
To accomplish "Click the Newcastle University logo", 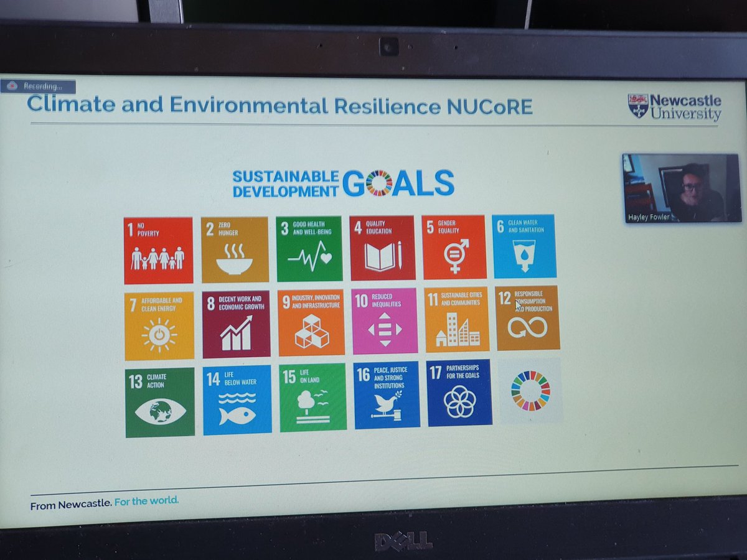I will [x=674, y=107].
